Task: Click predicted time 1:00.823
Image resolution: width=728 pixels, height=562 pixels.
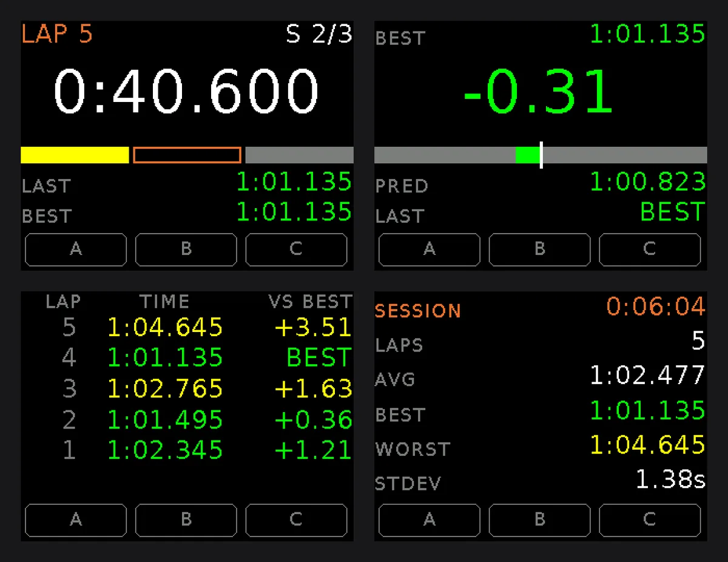Action: click(x=648, y=182)
